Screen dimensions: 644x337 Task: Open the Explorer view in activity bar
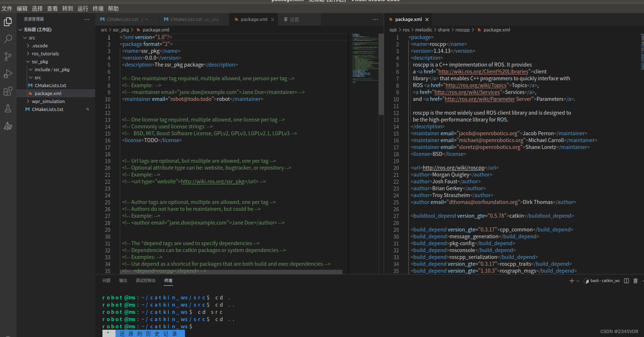[8, 22]
